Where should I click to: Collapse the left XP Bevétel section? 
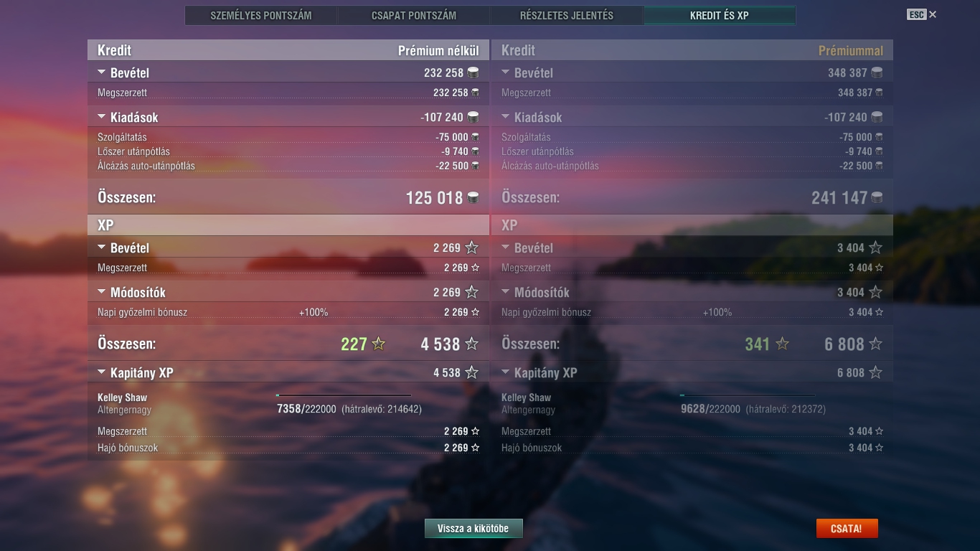point(101,248)
